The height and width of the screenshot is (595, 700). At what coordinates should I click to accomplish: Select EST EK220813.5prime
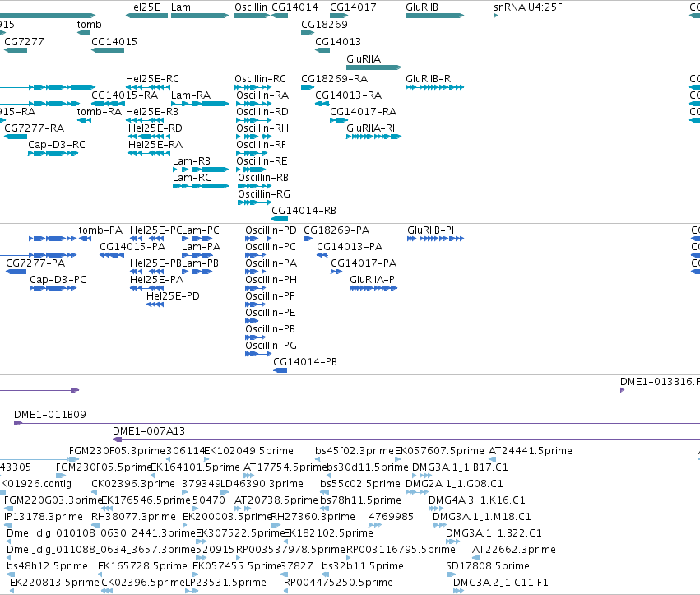(x=12, y=591)
